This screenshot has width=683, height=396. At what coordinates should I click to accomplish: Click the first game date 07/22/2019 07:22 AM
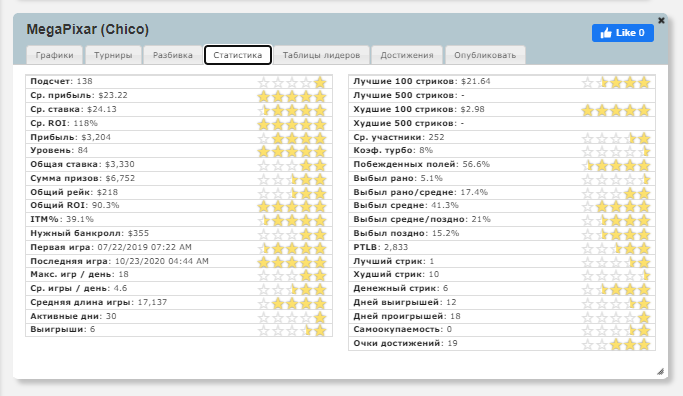tap(144, 247)
